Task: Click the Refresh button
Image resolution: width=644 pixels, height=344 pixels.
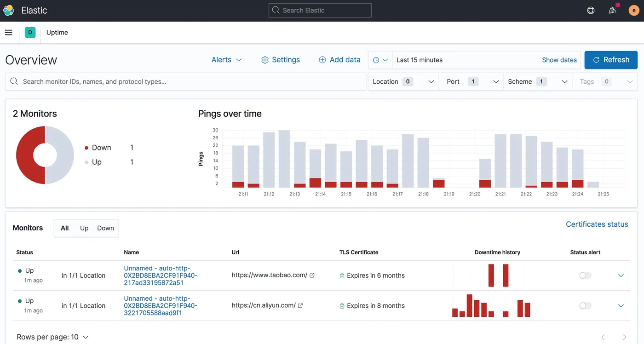Action: (611, 60)
